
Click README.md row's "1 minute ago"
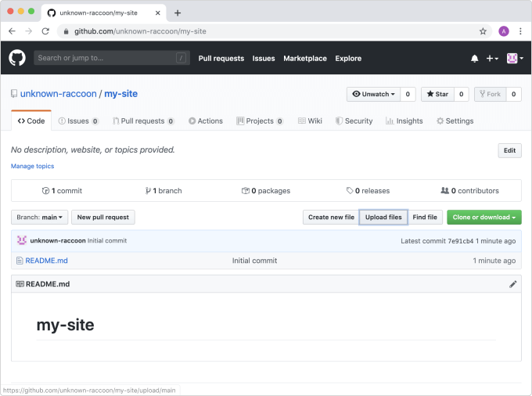[x=494, y=261]
